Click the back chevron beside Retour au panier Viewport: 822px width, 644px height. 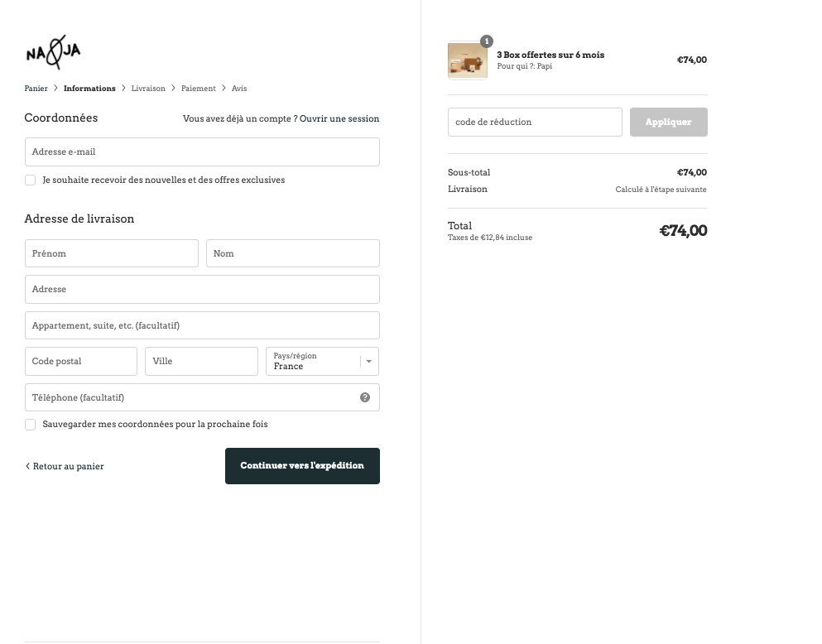coord(28,466)
